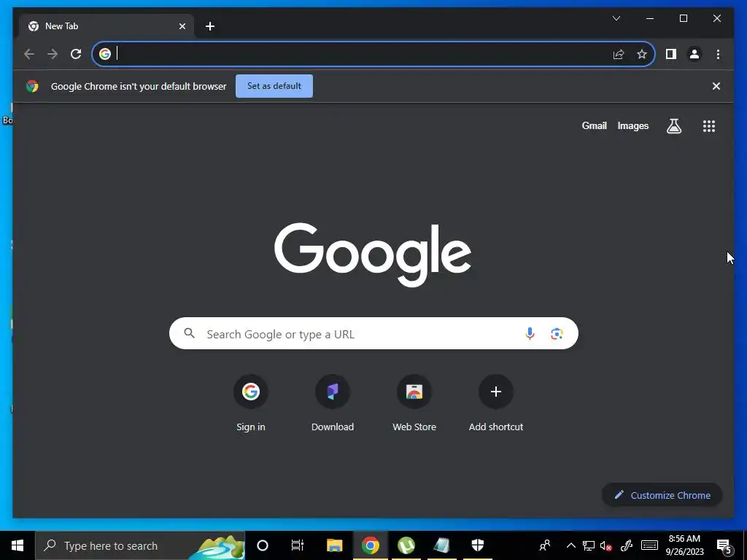Open Task View in the taskbar
747x560 pixels.
pos(298,545)
